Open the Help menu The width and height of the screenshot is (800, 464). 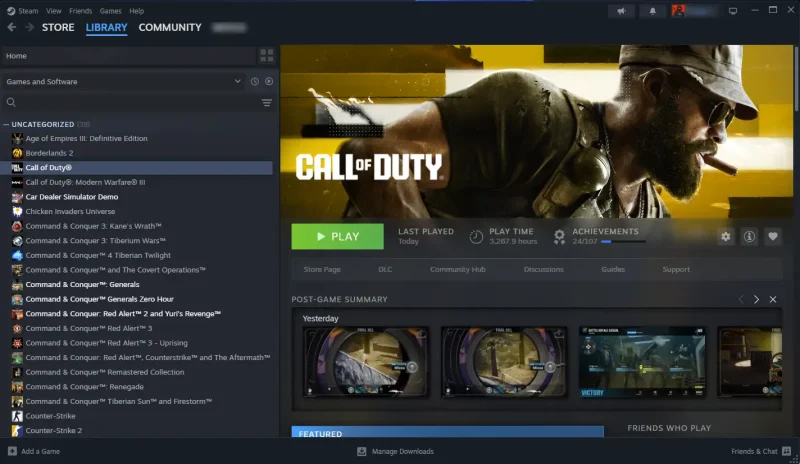pos(136,11)
